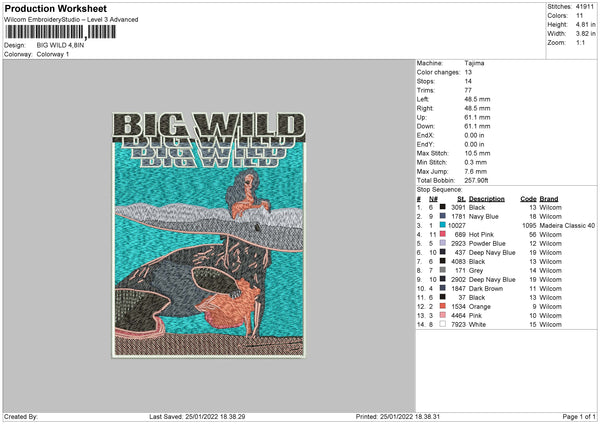Click 'Printed: 25/01/2022 18:38:31' footer text
This screenshot has width=600, height=424.
[x=398, y=417]
